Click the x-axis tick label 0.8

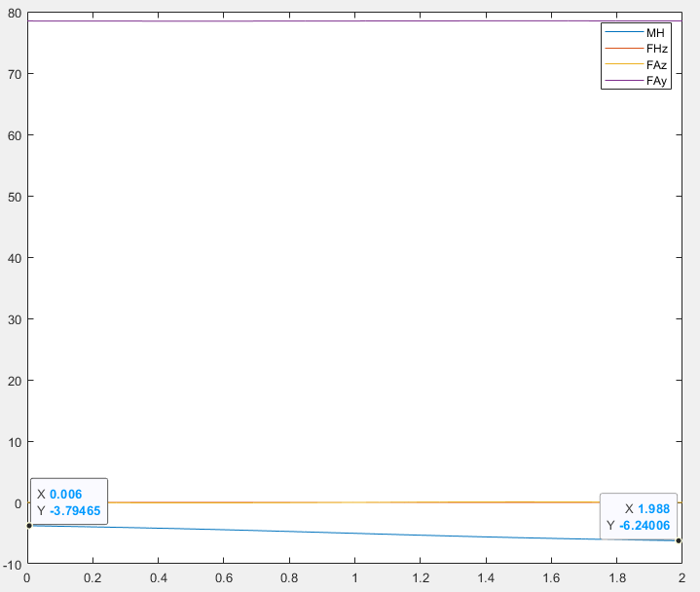pos(289,577)
